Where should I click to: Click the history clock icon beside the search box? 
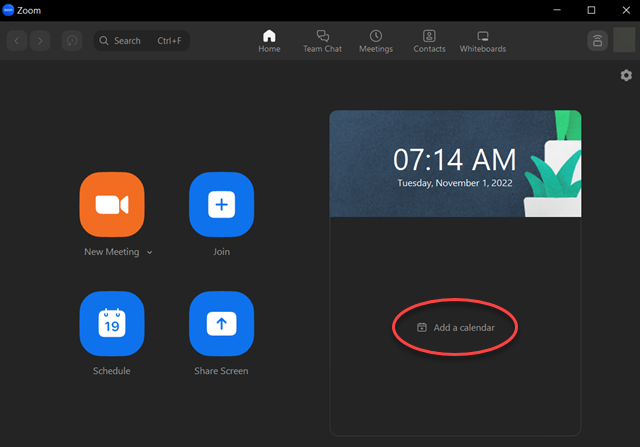tap(72, 41)
